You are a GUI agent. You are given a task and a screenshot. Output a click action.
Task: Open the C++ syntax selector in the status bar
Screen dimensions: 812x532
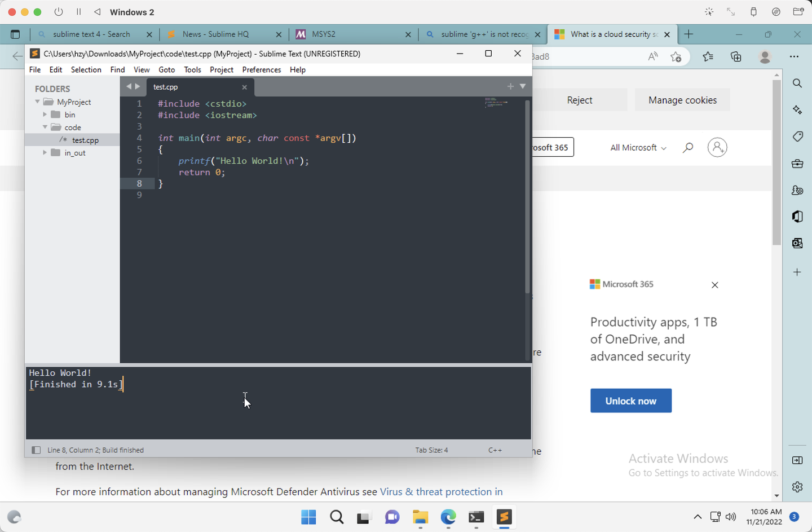495,450
